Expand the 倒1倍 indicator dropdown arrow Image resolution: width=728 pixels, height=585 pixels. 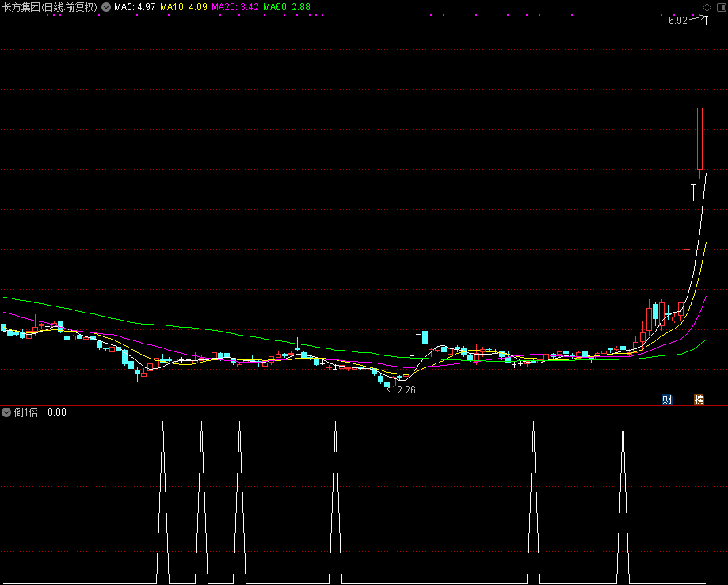click(6, 412)
